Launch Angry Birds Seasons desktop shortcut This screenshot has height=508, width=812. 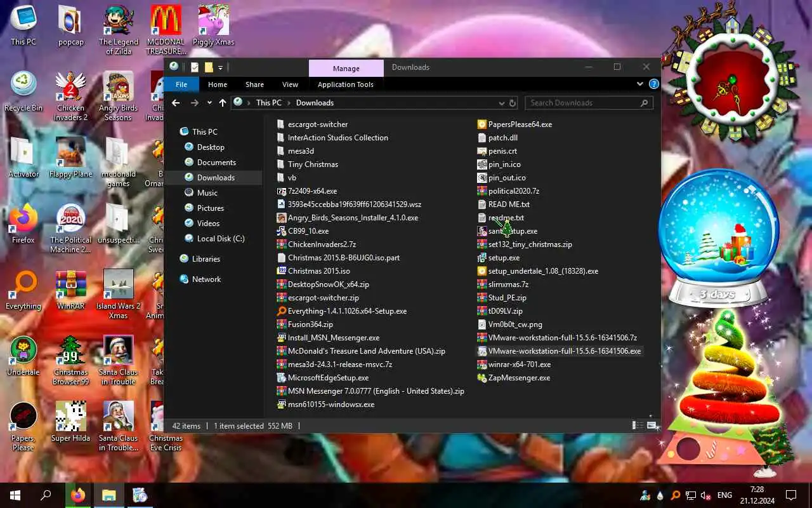tap(118, 96)
